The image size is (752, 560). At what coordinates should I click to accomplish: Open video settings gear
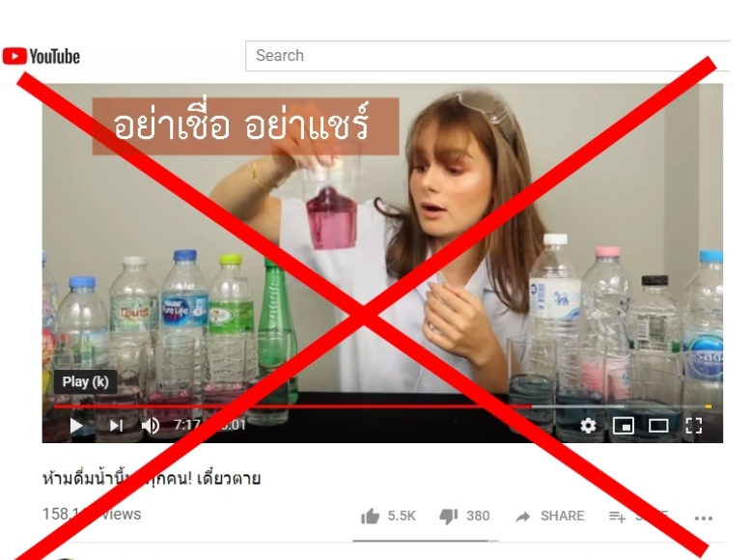588,426
